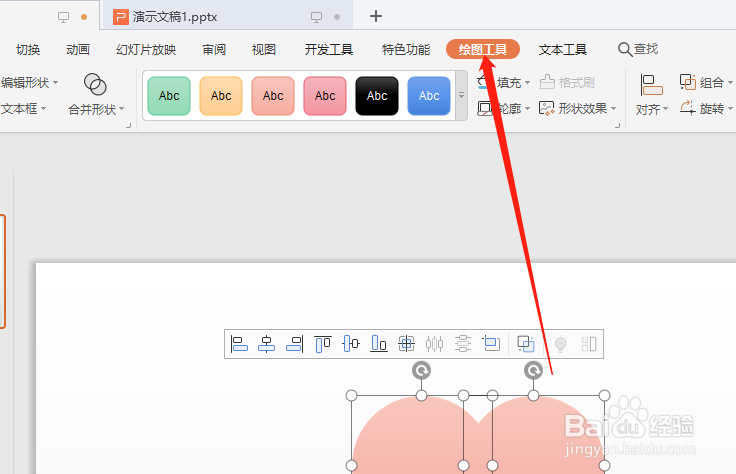Open the 轮廓 outline dropdown
Image resolution: width=736 pixels, height=474 pixels.
504,108
